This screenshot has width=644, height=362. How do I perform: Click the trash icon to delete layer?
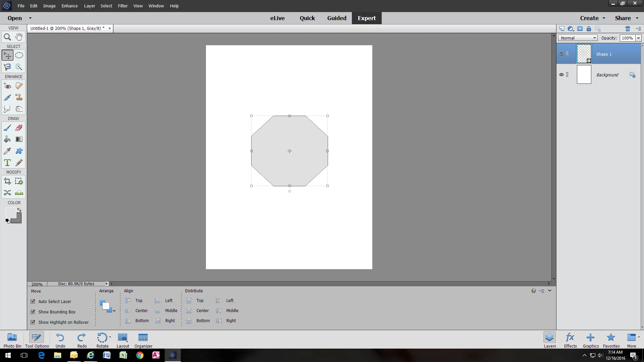tap(628, 29)
